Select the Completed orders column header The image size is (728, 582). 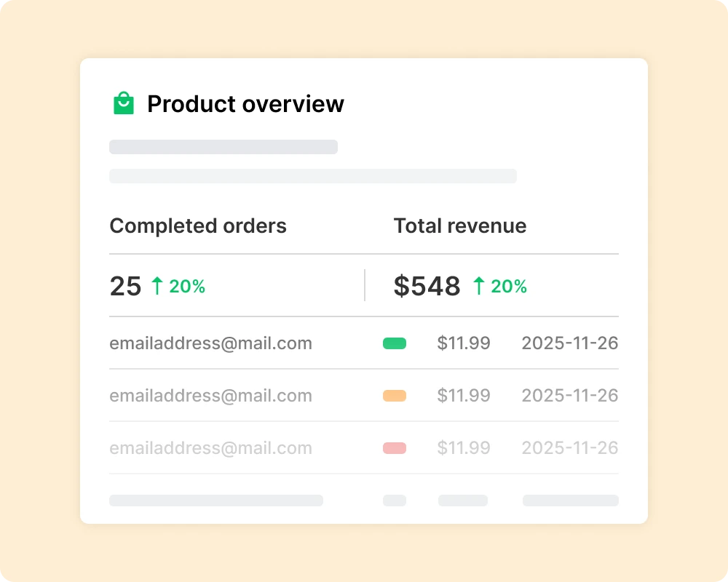198,226
